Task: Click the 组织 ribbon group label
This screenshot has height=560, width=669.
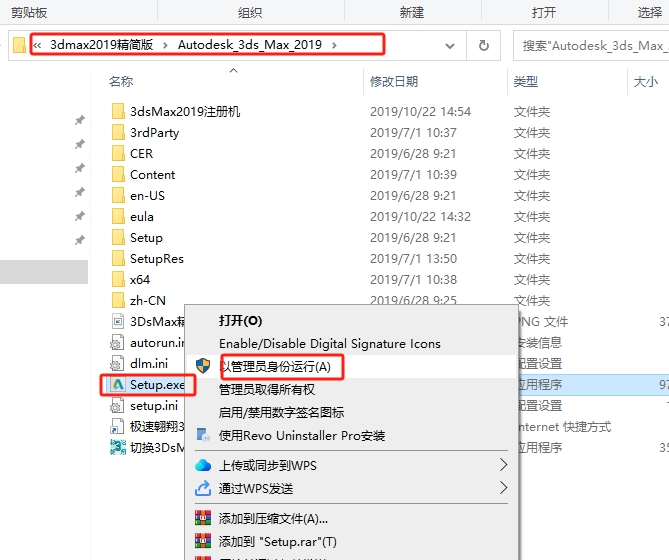Action: [250, 12]
